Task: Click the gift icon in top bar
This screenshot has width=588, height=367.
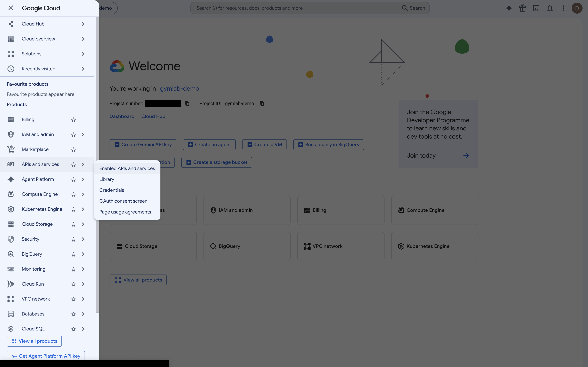Action: pyautogui.click(x=522, y=8)
